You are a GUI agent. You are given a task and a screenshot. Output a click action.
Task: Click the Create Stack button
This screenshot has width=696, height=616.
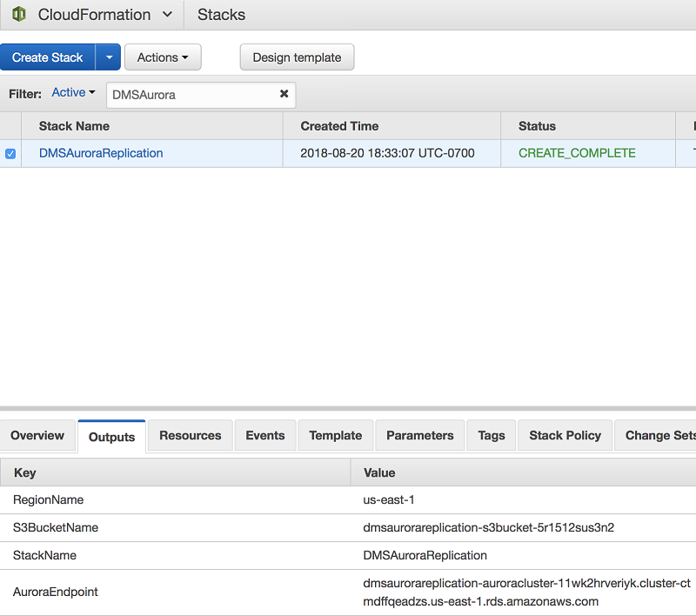coord(48,57)
